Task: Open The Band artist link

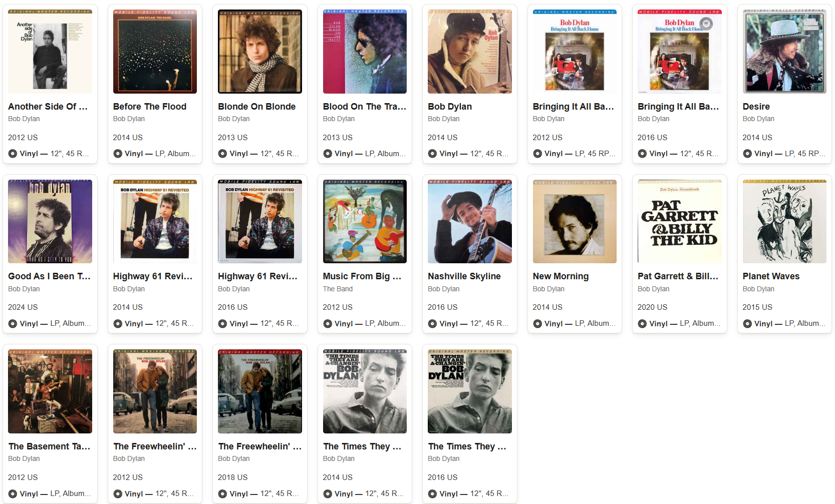Action: [x=338, y=289]
